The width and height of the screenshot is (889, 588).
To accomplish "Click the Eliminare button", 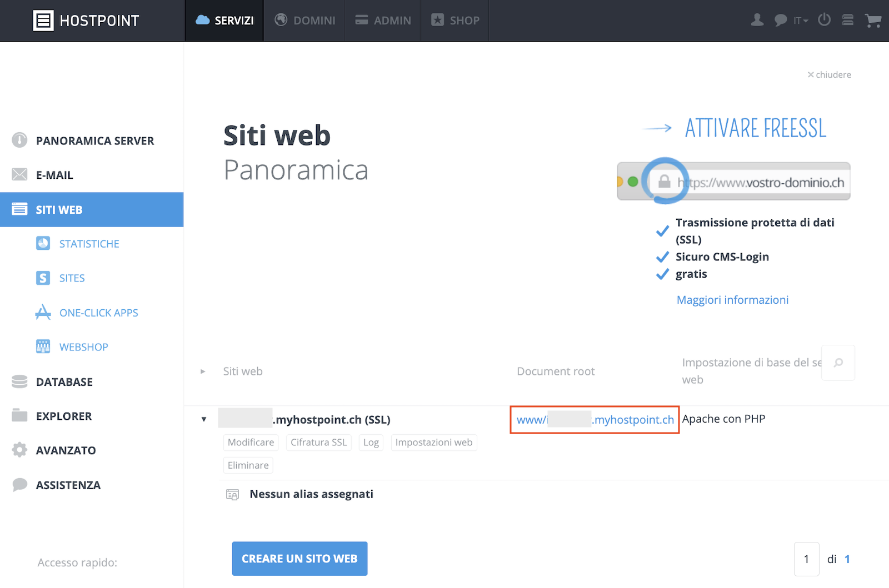I will [x=248, y=465].
